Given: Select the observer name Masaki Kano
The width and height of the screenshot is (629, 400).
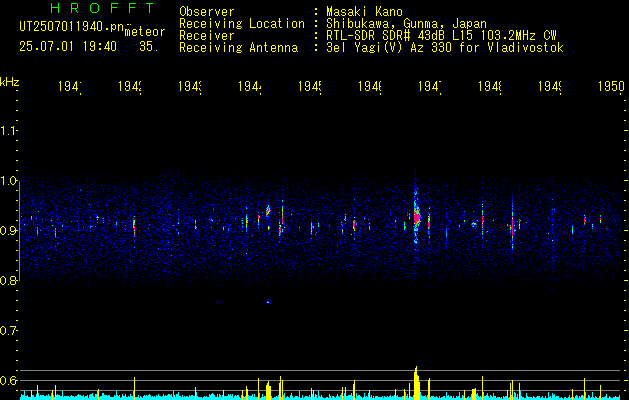Looking at the screenshot, I should coord(364,12).
